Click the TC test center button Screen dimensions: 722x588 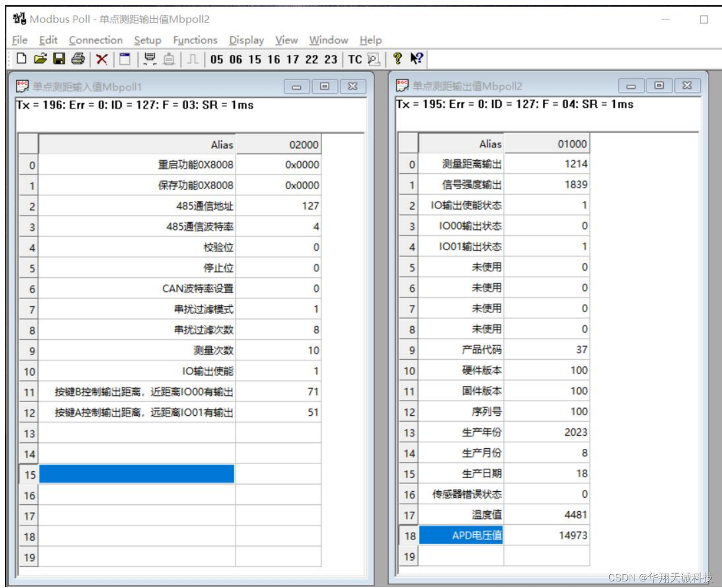[355, 59]
